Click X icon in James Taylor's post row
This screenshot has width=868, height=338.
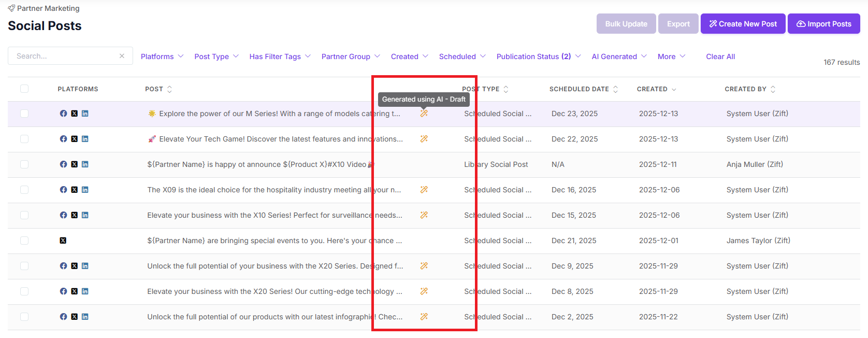coord(63,241)
